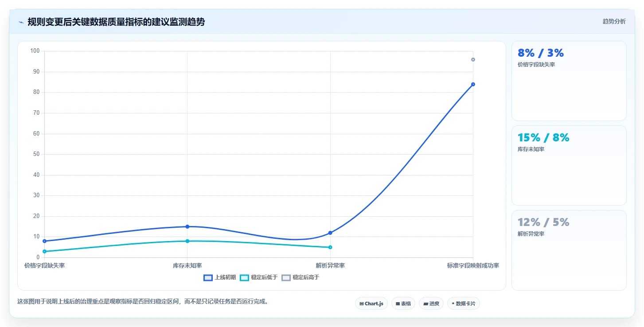Click the 趋势分析 label in header
Screen dimensions: 644x327
click(x=614, y=21)
